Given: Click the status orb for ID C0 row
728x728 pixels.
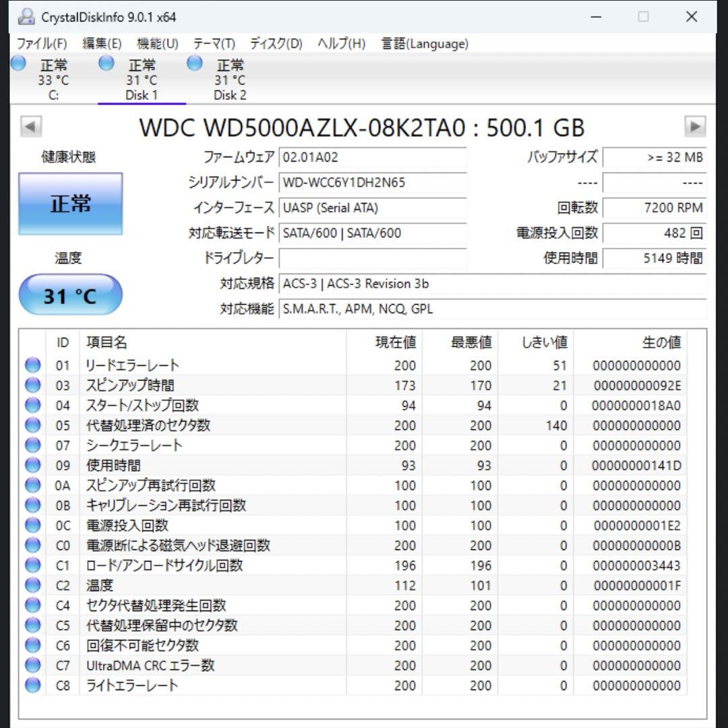Looking at the screenshot, I should coord(32,545).
